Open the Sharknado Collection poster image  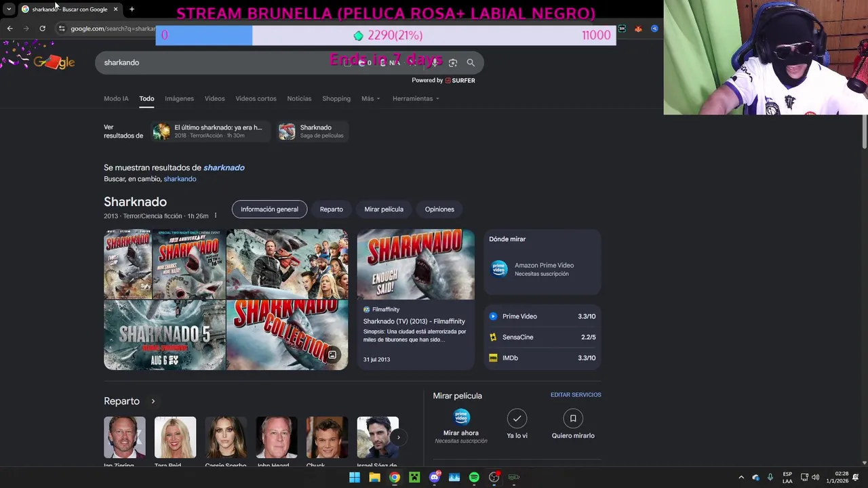coord(287,335)
